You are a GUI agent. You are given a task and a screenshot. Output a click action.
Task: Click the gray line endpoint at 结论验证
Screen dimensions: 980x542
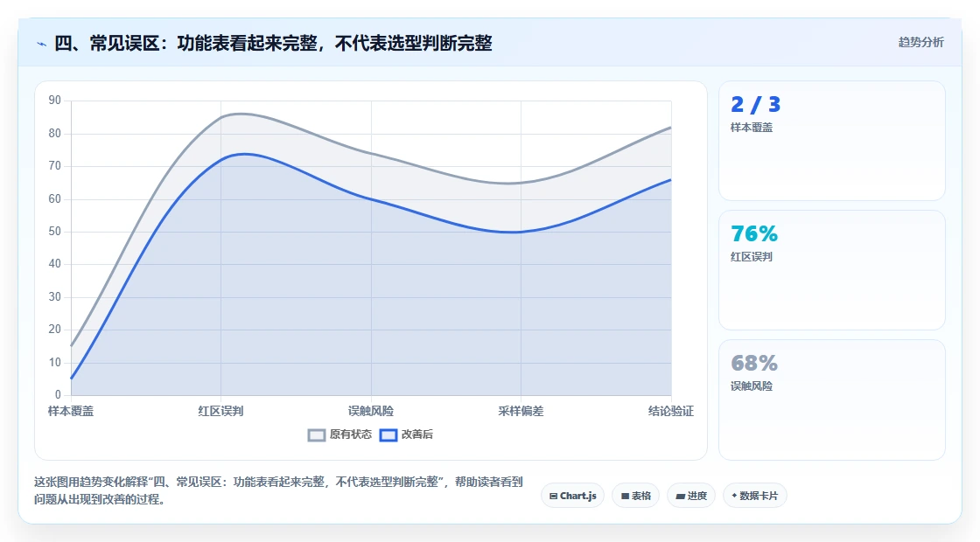click(x=670, y=128)
